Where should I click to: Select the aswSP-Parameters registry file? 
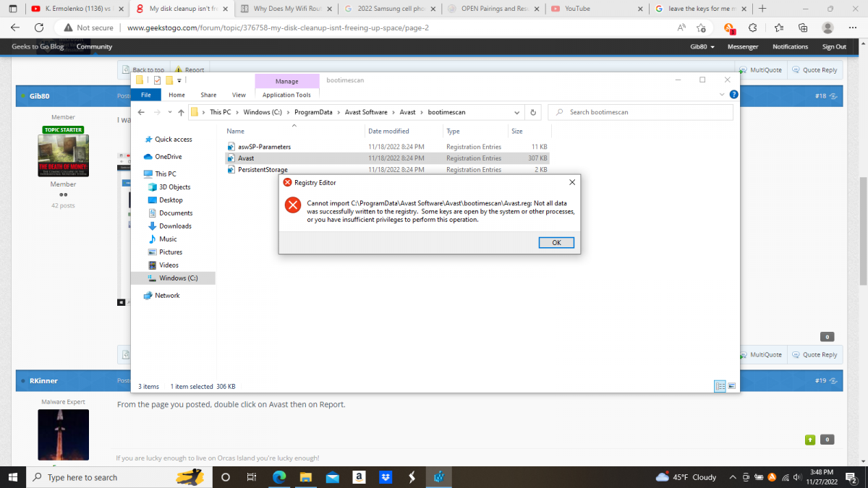point(387,147)
